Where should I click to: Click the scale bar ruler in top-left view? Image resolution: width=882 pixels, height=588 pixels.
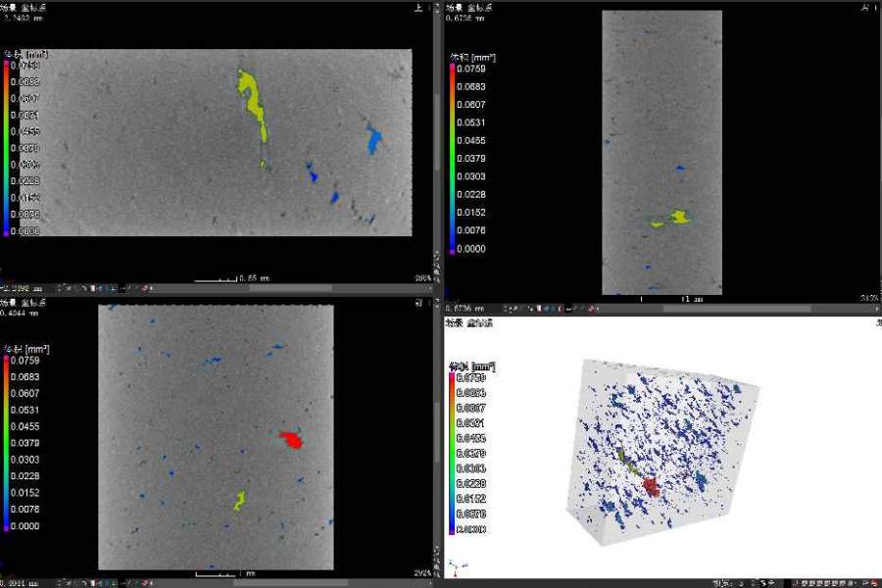tap(216, 279)
